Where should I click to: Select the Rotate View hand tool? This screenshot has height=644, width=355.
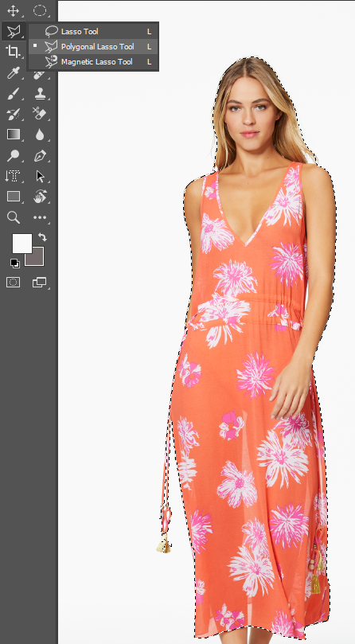[40, 197]
